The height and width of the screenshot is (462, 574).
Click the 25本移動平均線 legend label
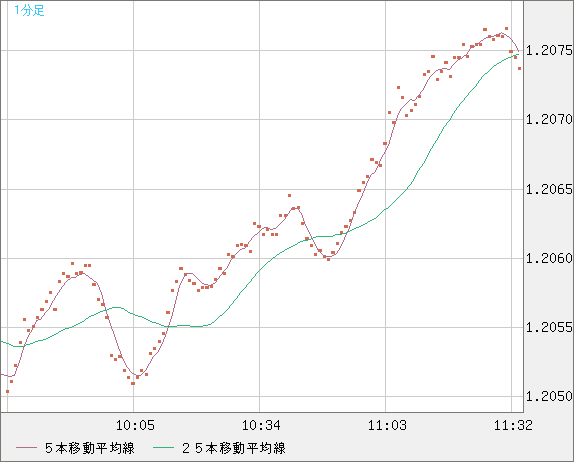point(234,448)
